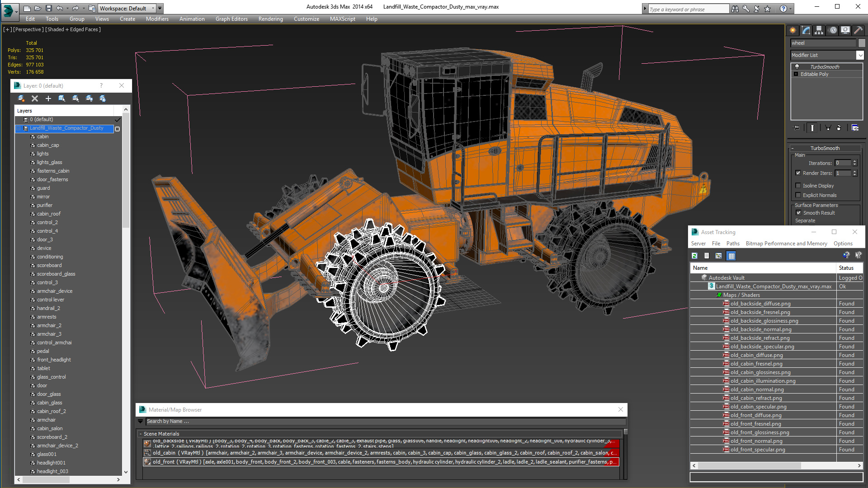Screen dimensions: 868x488
Task: Select the table view icon in Asset Tracking
Action: 731,256
